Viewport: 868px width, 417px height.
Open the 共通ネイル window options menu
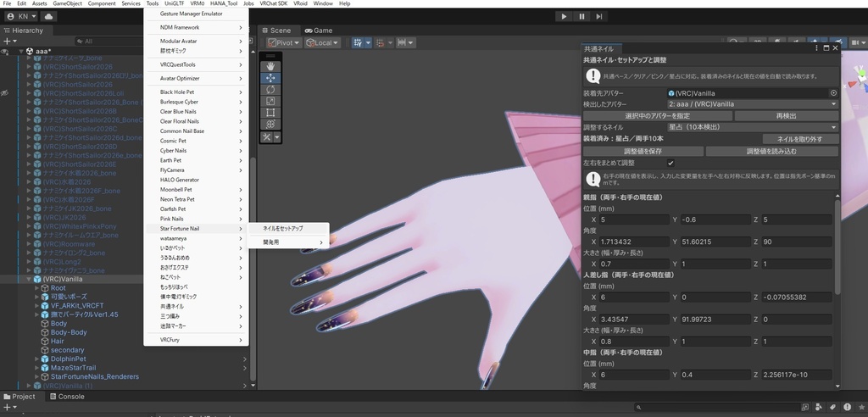(x=816, y=48)
